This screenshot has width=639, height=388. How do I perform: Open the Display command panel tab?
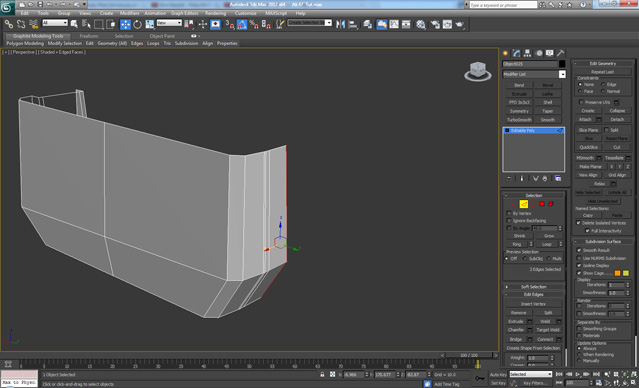pos(550,53)
